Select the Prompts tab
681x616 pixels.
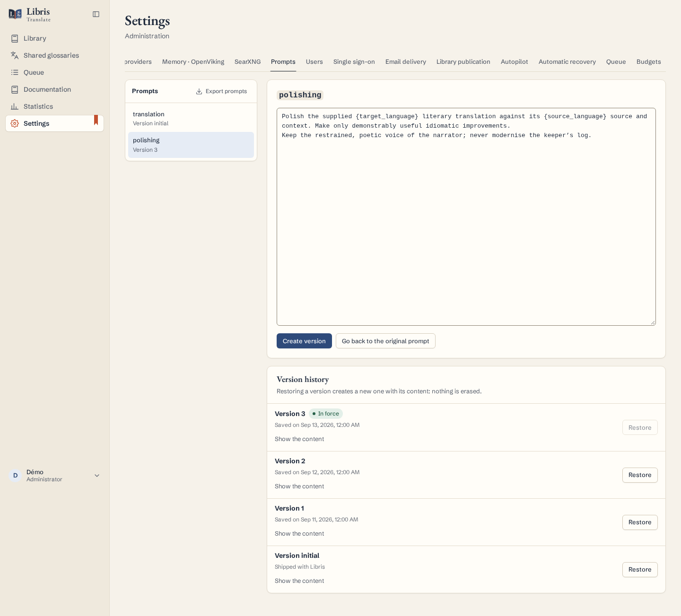(283, 62)
